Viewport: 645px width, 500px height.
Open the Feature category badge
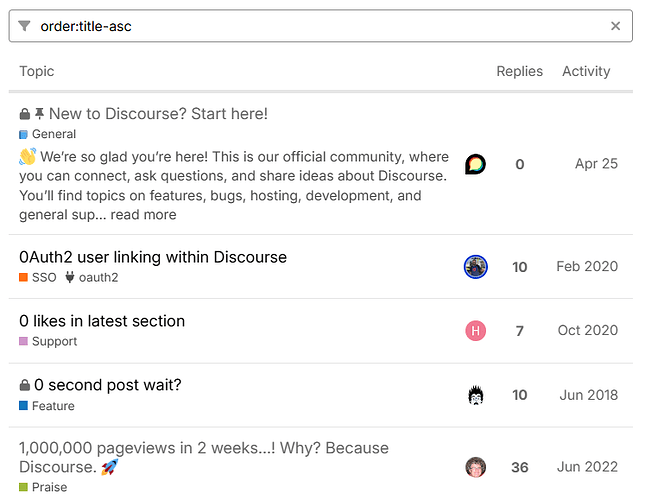pyautogui.click(x=47, y=406)
